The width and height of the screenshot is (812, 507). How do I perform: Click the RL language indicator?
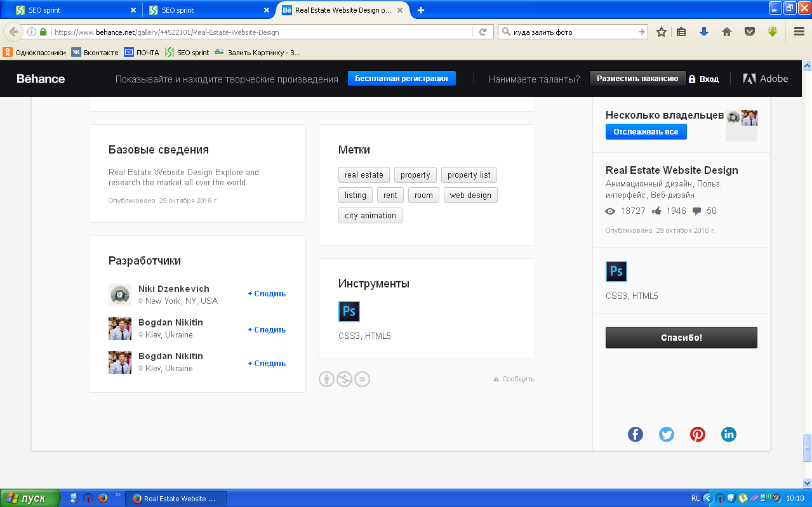click(x=695, y=499)
